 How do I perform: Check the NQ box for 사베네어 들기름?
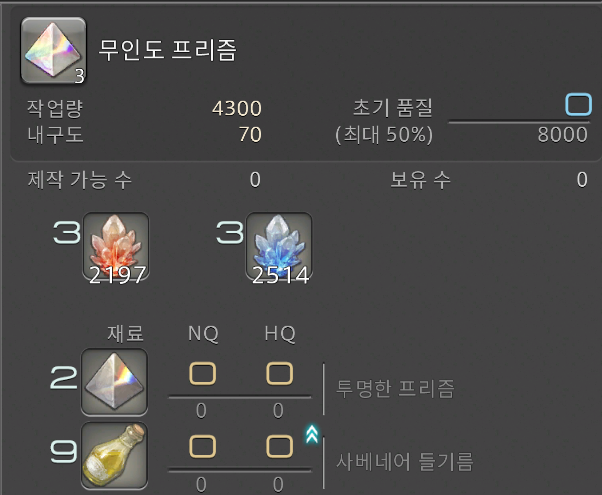coord(202,447)
